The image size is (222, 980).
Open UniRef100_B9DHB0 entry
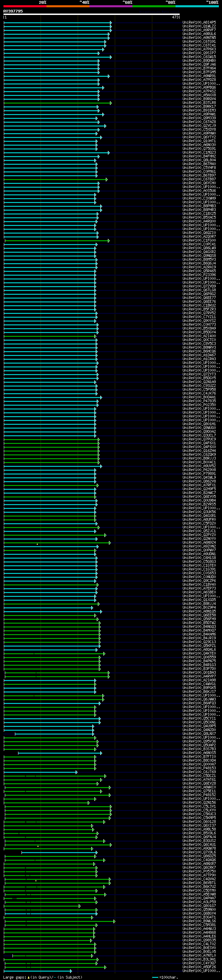pos(199,60)
